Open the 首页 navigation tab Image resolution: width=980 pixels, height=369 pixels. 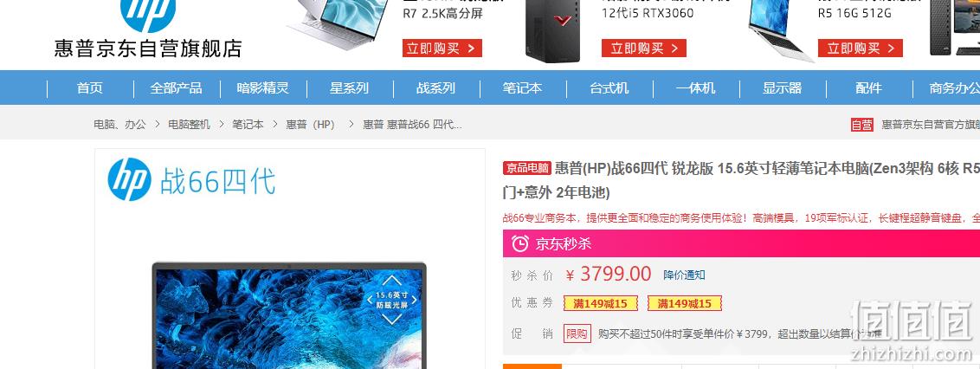(x=90, y=88)
